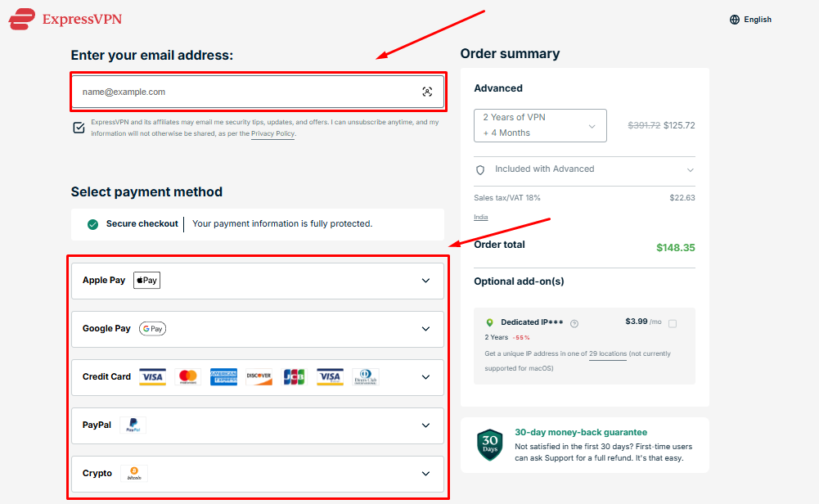Open the 29 locations link
The width and height of the screenshot is (819, 504).
pyautogui.click(x=608, y=353)
